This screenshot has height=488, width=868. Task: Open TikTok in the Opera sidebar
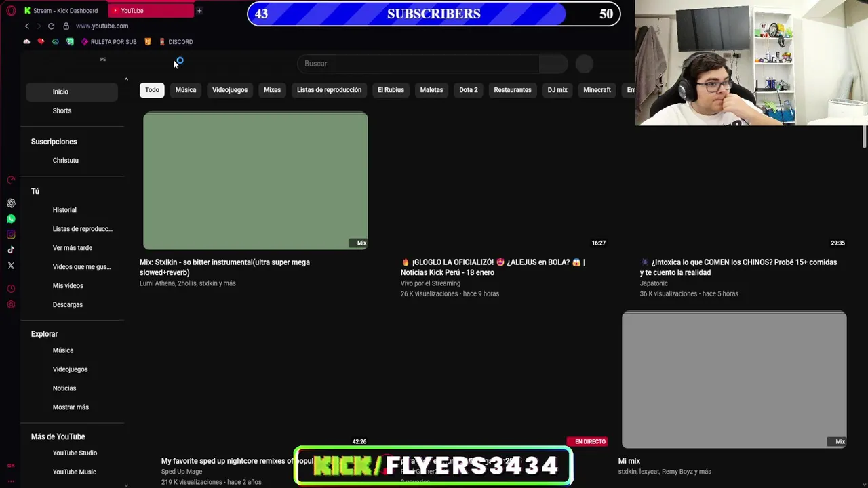(x=11, y=250)
